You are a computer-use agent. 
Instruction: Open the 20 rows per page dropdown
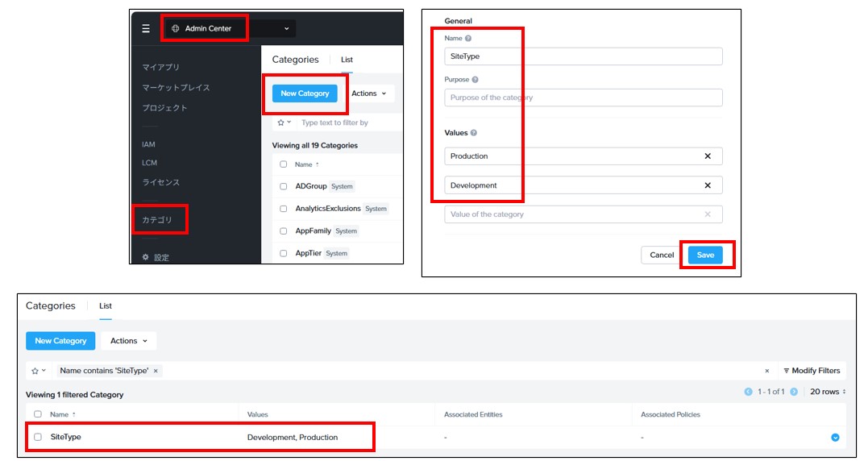pyautogui.click(x=828, y=392)
